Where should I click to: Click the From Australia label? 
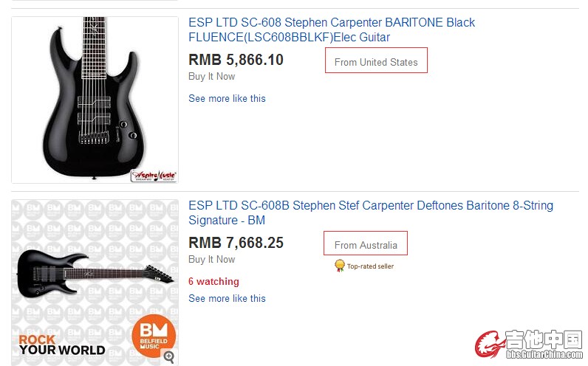366,245
